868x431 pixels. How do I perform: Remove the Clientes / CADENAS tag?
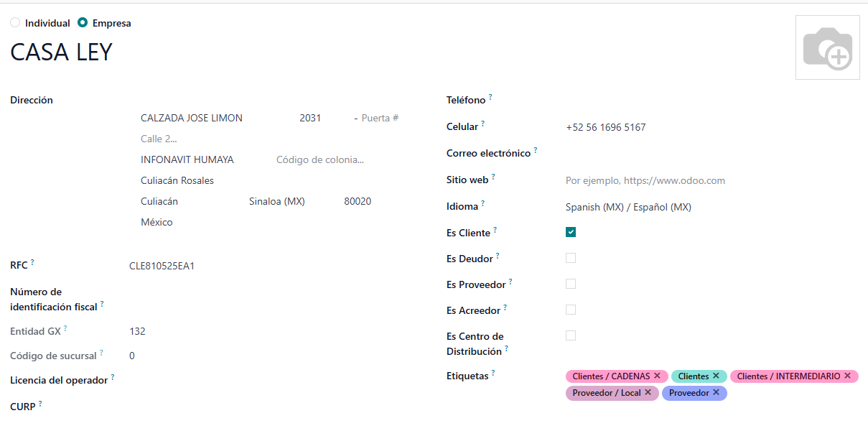point(657,376)
